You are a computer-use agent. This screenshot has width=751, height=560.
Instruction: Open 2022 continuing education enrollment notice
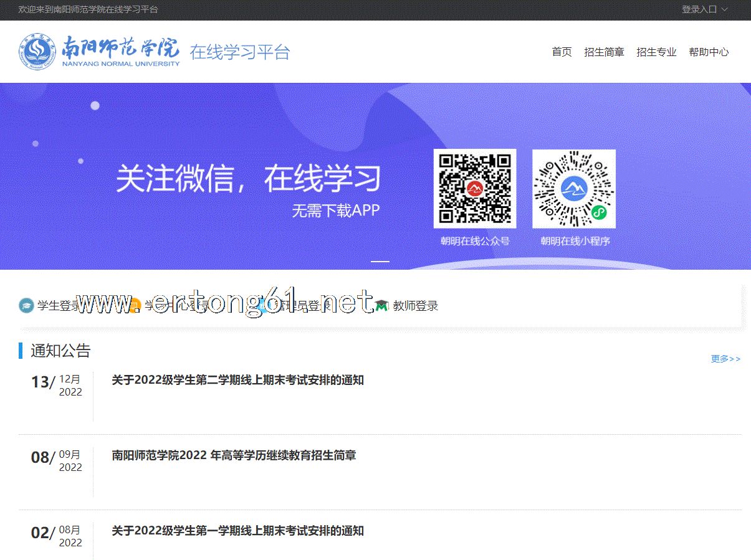pyautogui.click(x=234, y=455)
